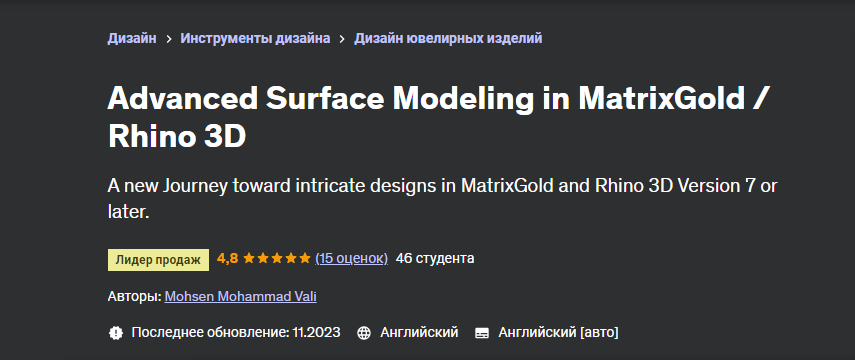Viewport: 855px width, 360px height.
Task: Click the course subtitle description text
Action: pos(442,199)
